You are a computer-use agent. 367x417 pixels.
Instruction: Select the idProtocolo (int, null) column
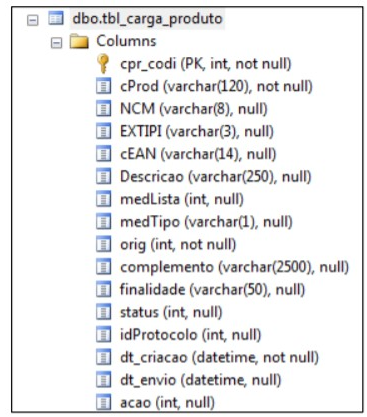pyautogui.click(x=190, y=335)
